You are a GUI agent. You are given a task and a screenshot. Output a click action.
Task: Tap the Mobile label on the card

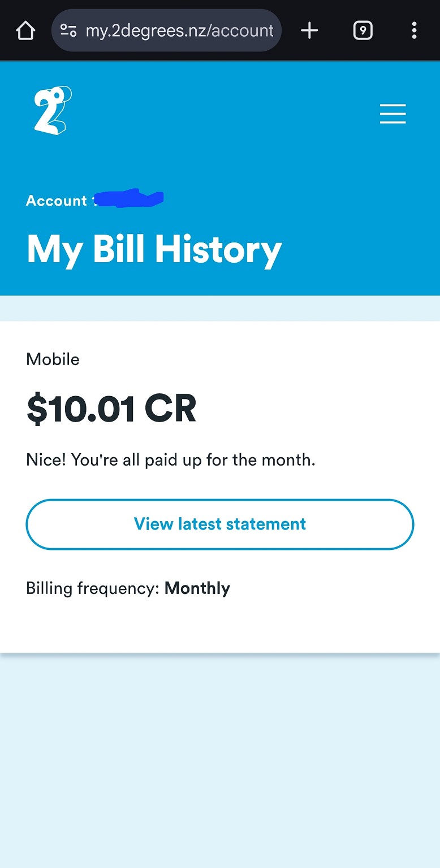click(x=53, y=359)
